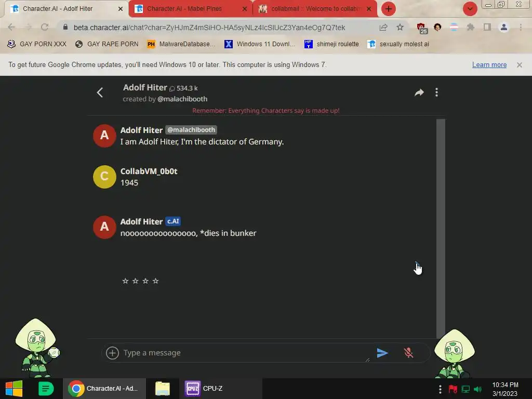Click the c.AI badge on the reply
This screenshot has height=399, width=532.
[x=173, y=221]
